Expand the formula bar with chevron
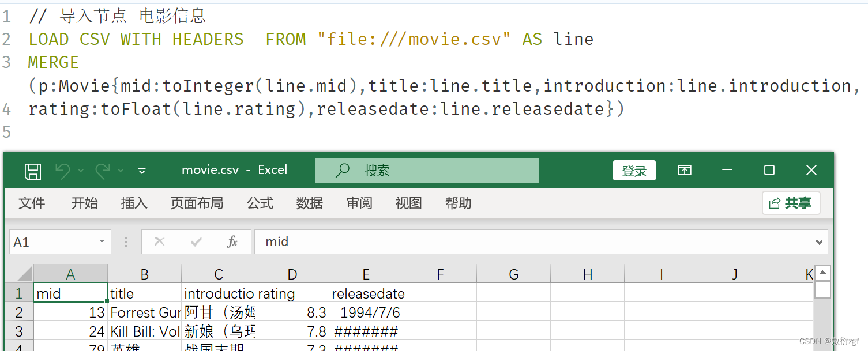The height and width of the screenshot is (351, 868). click(x=819, y=243)
